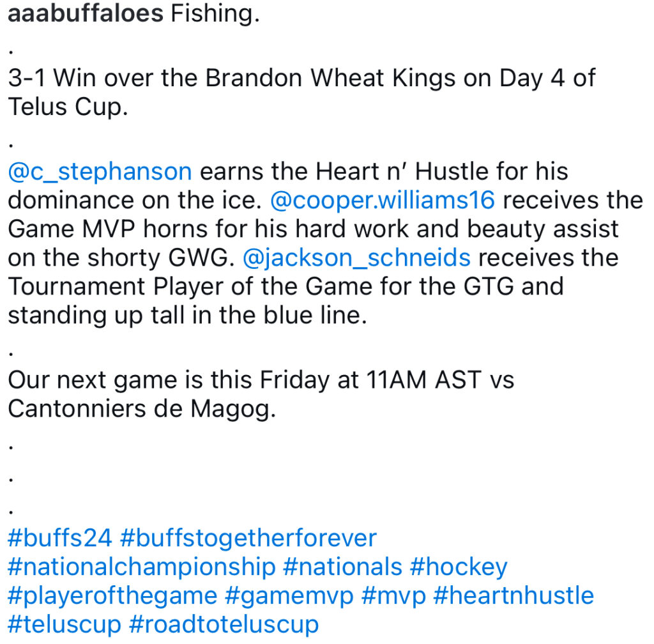Tap the #gamemvp hashtag
Screen dimensions: 654x644
(289, 595)
